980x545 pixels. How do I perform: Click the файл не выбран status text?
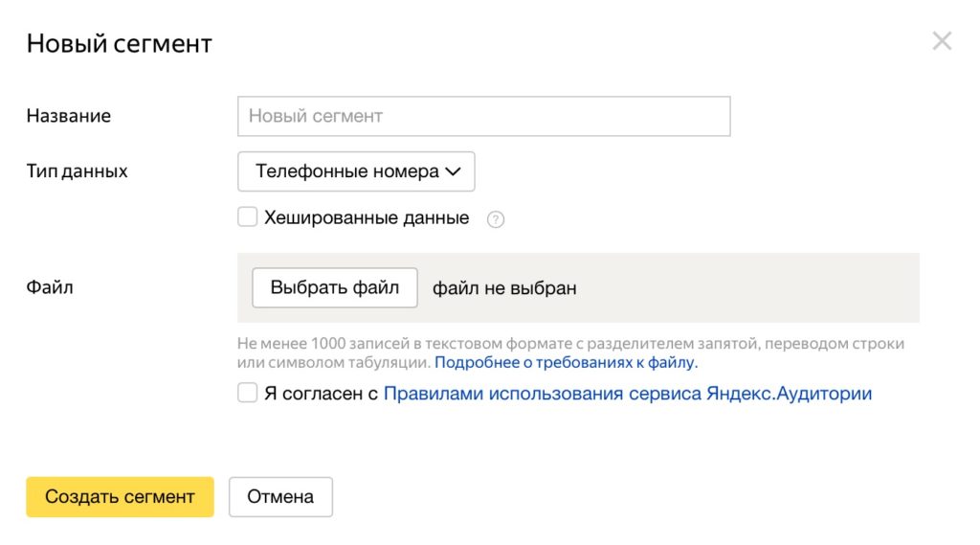click(x=504, y=288)
